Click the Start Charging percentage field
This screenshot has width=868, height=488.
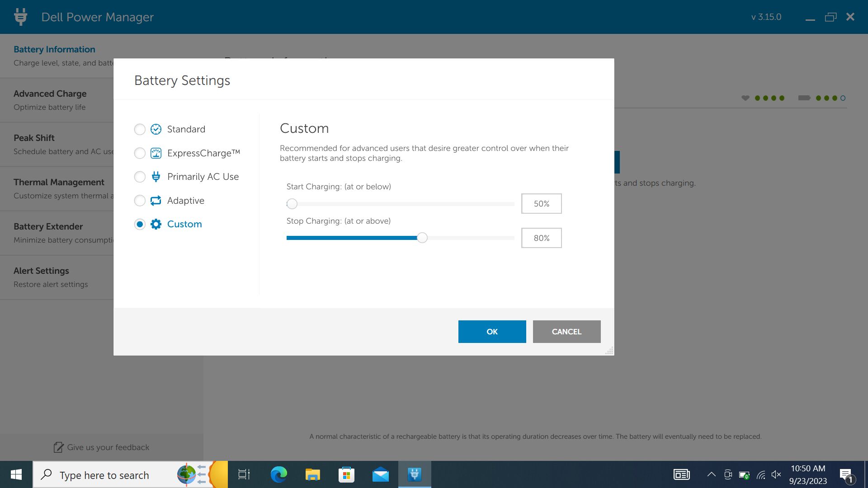[541, 204]
